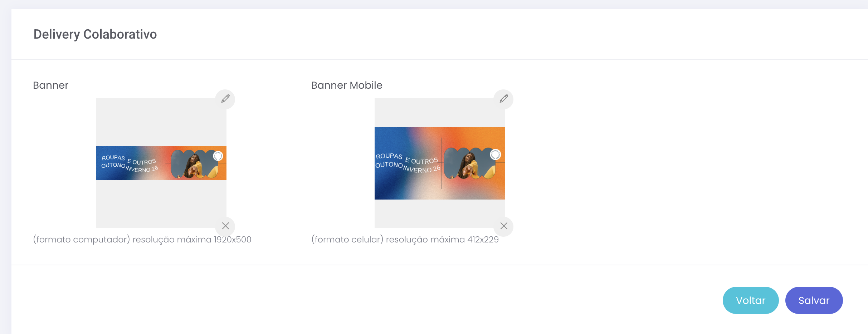Go back using the Voltar button
The width and height of the screenshot is (868, 334).
[x=751, y=300]
